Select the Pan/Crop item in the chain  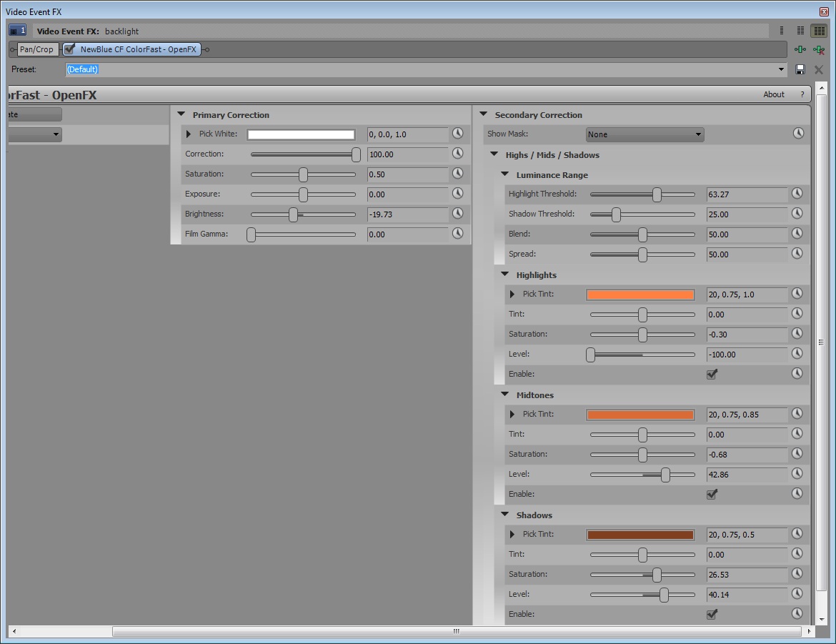click(x=36, y=49)
